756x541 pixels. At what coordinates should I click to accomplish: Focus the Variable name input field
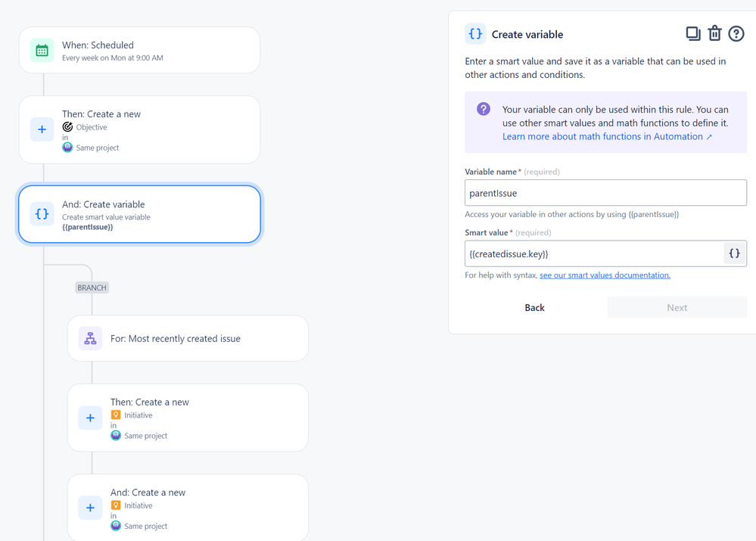pos(605,193)
